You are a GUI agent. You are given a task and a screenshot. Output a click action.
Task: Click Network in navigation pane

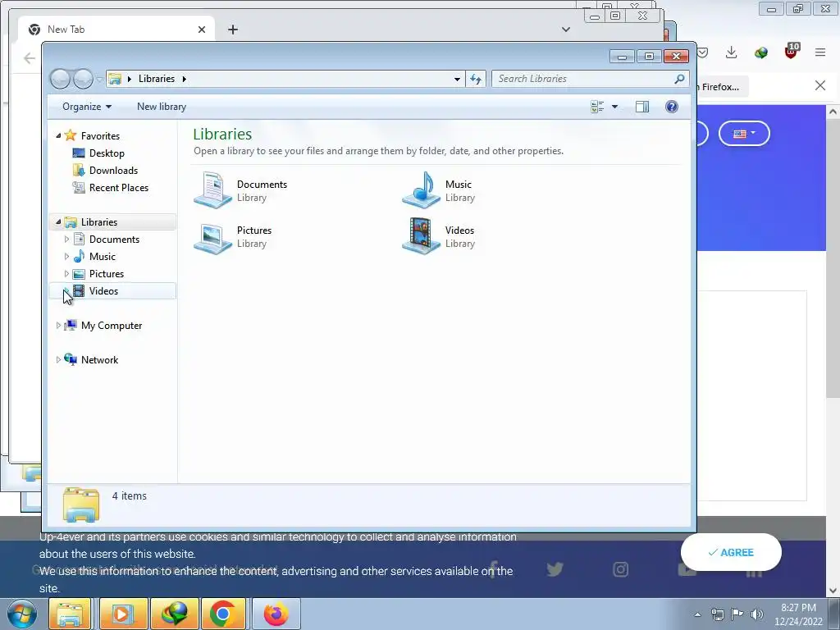(99, 359)
